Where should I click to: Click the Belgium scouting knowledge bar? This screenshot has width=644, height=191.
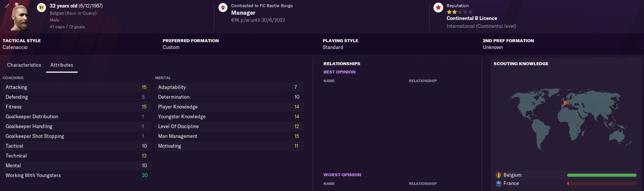point(601,175)
